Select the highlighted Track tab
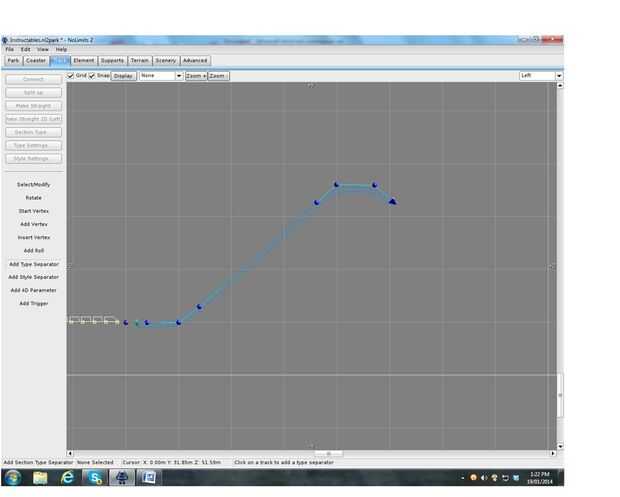This screenshot has width=620, height=497. point(60,60)
